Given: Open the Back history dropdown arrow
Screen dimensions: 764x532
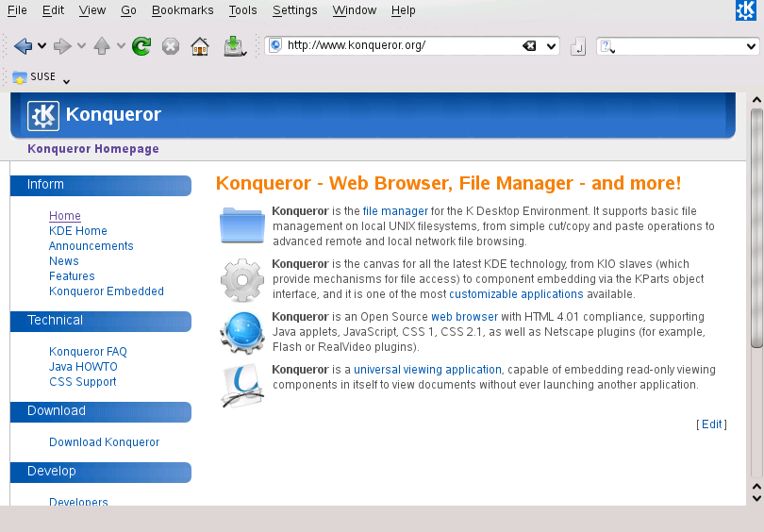Looking at the screenshot, I should [42, 46].
